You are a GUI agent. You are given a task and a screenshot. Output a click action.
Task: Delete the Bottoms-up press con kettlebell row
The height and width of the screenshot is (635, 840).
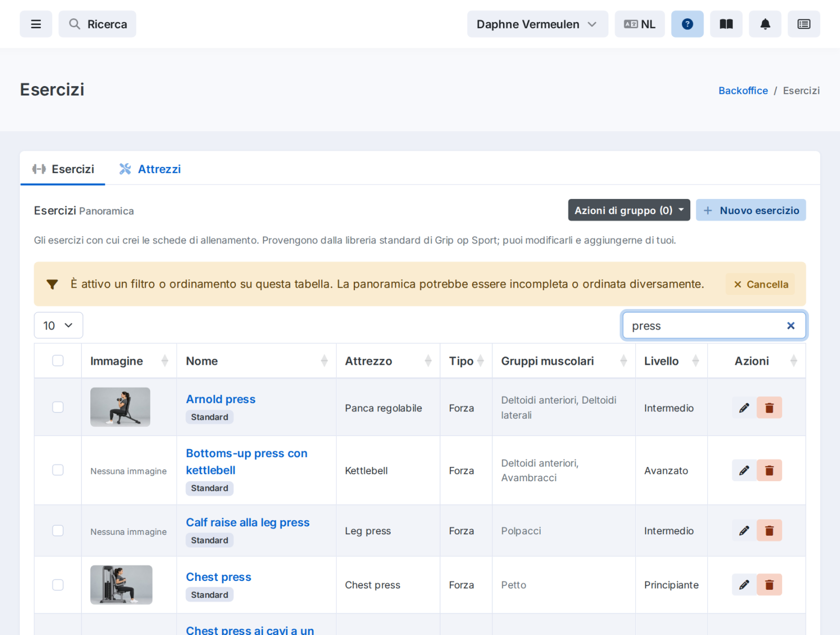coord(769,471)
